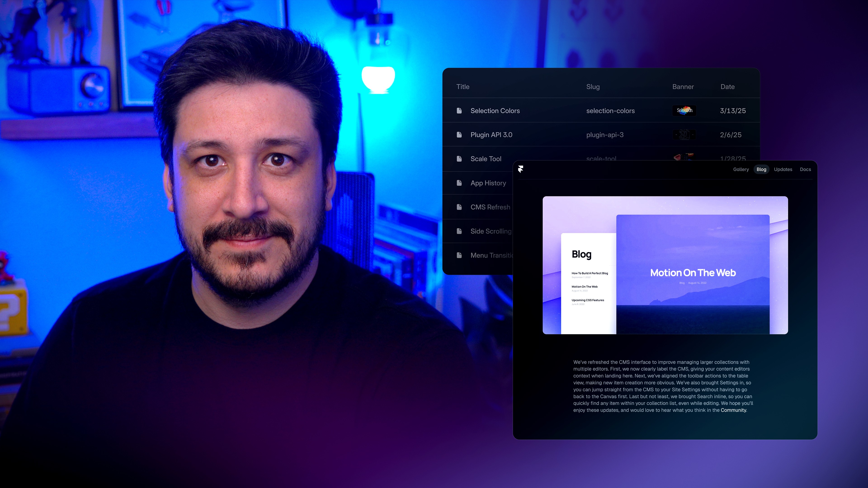
Task: Click the 3/13/25 date cell
Action: (733, 111)
